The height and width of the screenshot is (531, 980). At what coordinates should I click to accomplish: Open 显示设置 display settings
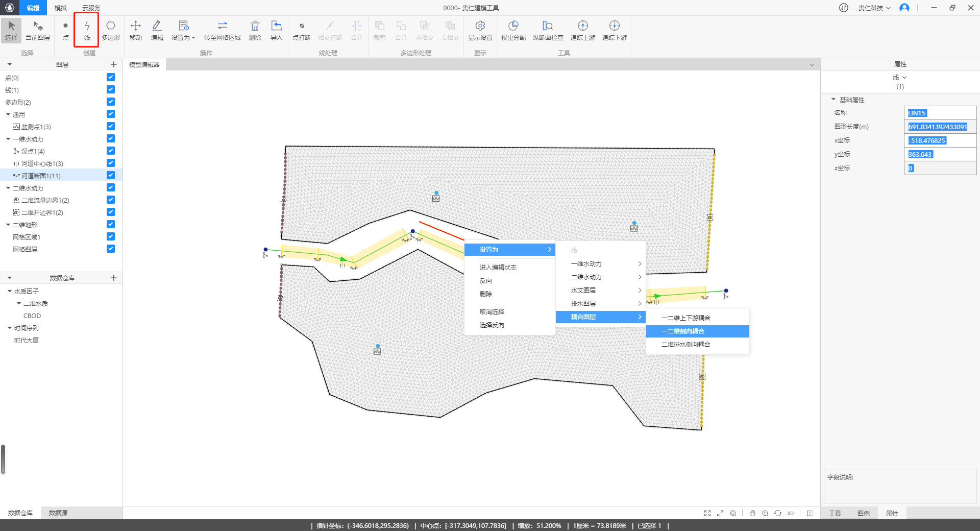(x=480, y=30)
